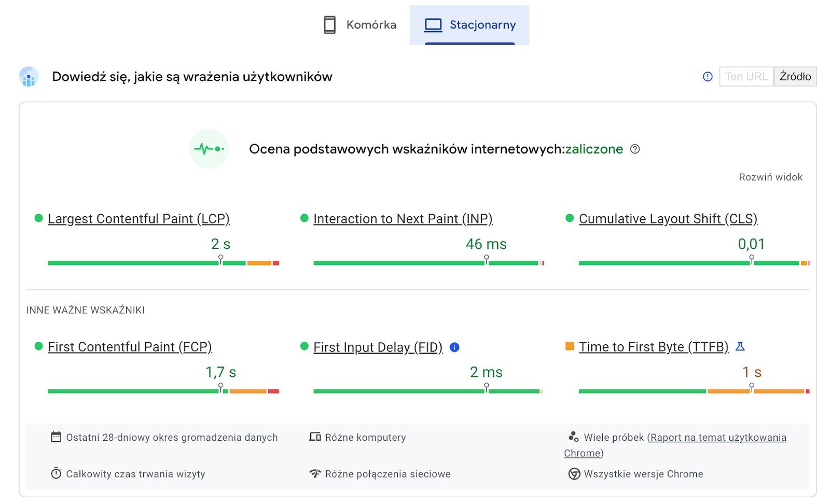
Task: Click the green status dot for INP
Action: [x=305, y=218]
